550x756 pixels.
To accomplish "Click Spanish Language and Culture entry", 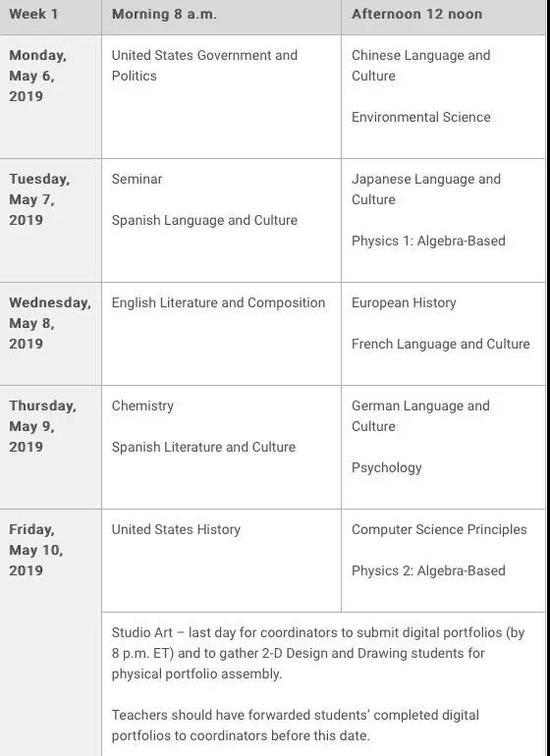I will 204,220.
